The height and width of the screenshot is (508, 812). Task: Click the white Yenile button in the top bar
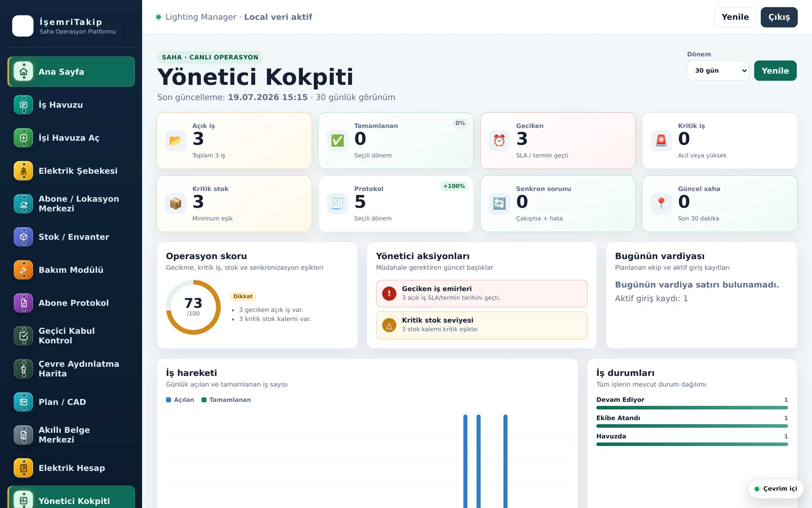[x=735, y=17]
